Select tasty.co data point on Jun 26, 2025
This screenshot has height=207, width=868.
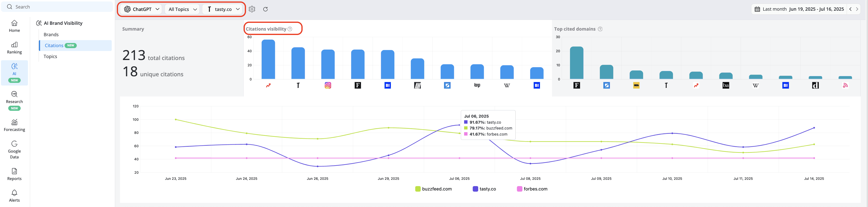tap(317, 166)
